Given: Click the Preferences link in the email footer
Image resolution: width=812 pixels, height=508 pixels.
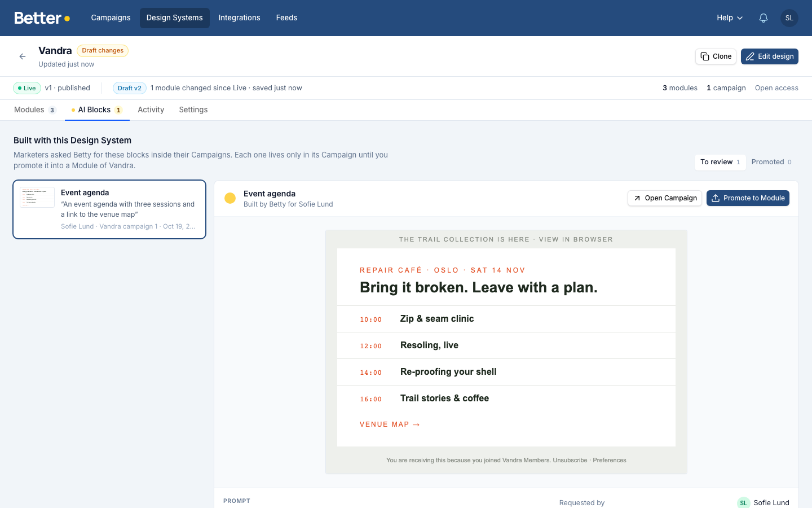Looking at the screenshot, I should pyautogui.click(x=610, y=461).
